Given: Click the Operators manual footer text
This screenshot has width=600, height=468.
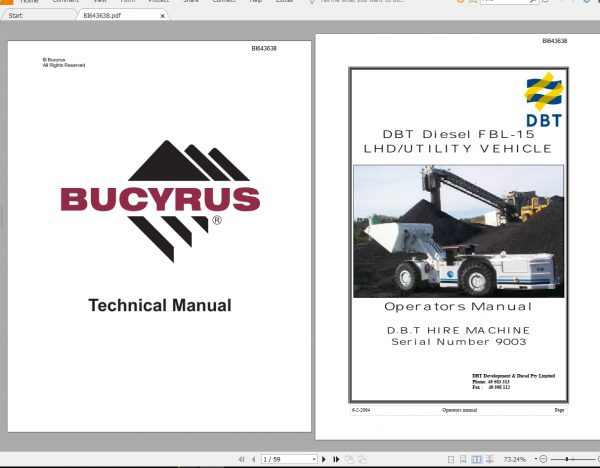Looking at the screenshot, I should pyautogui.click(x=460, y=410).
